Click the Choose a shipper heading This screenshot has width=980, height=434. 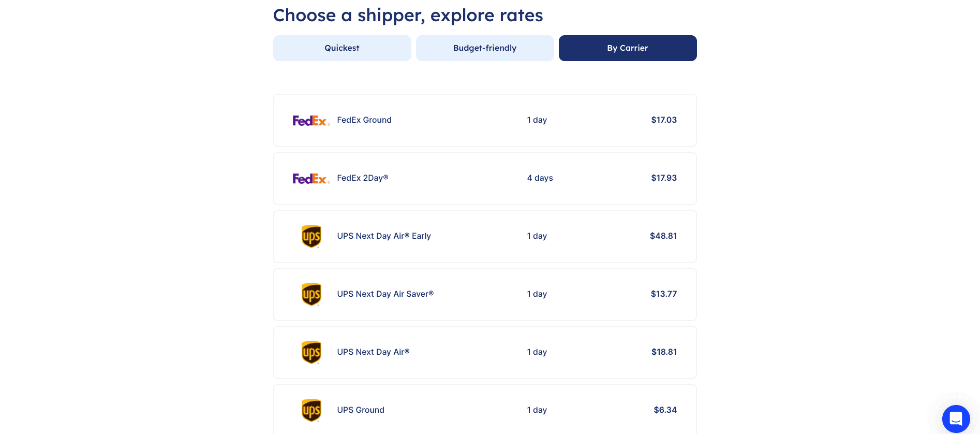(x=408, y=15)
